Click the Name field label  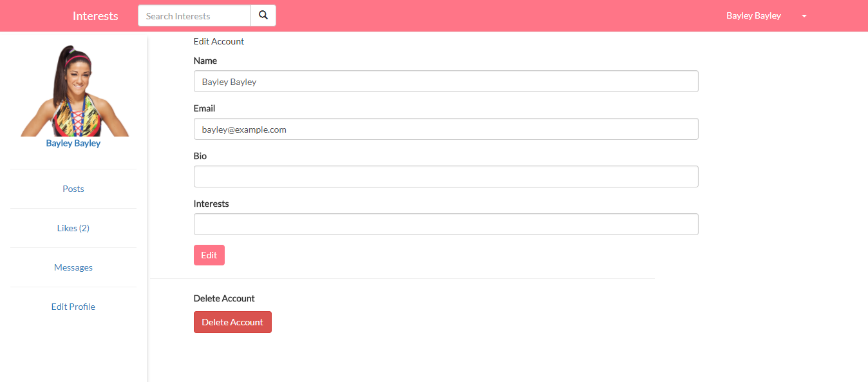tap(205, 61)
